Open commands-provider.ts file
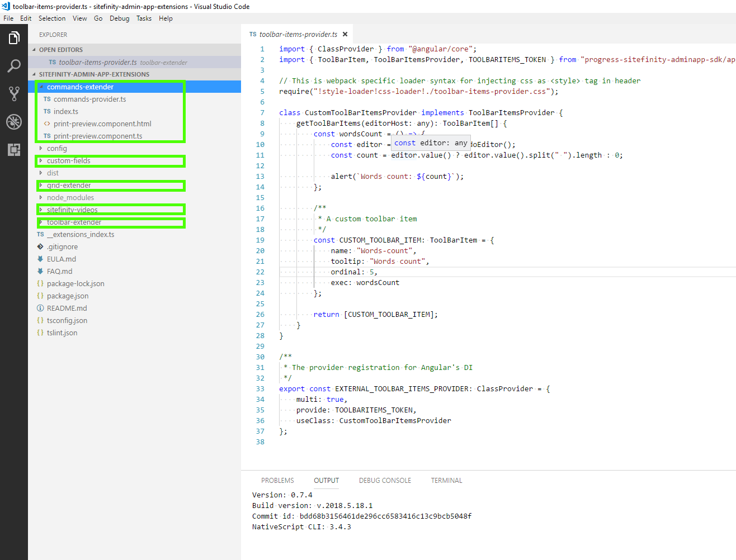This screenshot has width=736, height=560. pos(89,99)
